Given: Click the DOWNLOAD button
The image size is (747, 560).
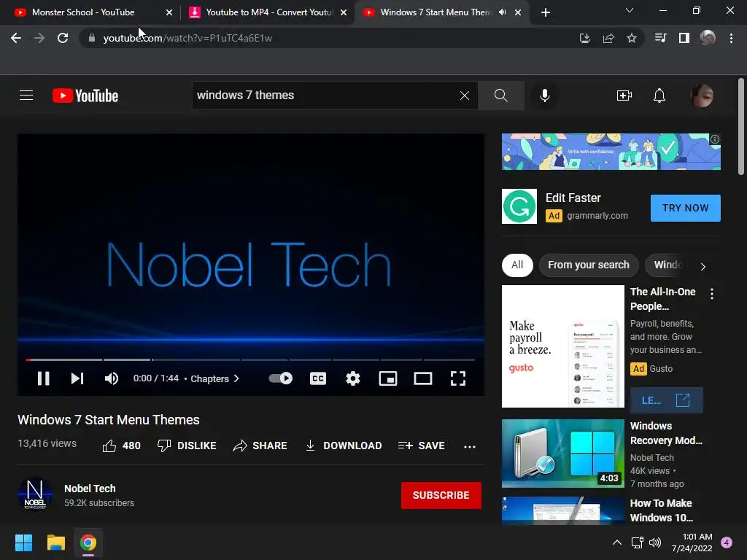Looking at the screenshot, I should 344,446.
